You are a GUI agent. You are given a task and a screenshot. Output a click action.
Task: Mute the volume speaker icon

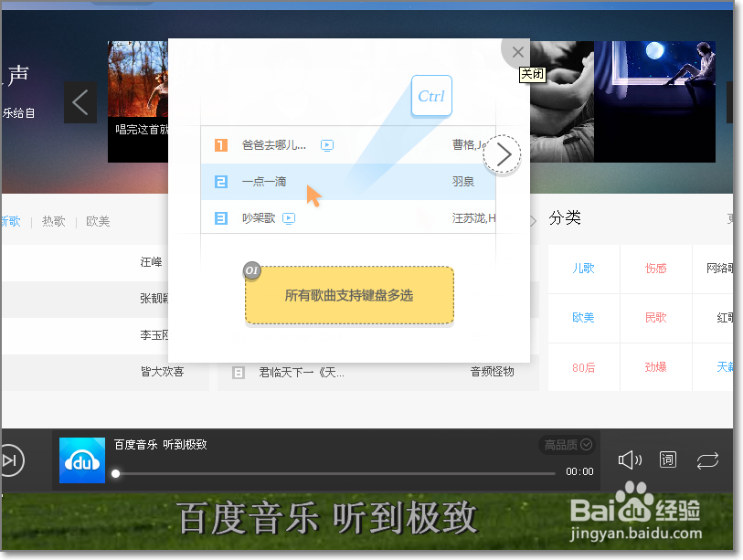pyautogui.click(x=630, y=460)
